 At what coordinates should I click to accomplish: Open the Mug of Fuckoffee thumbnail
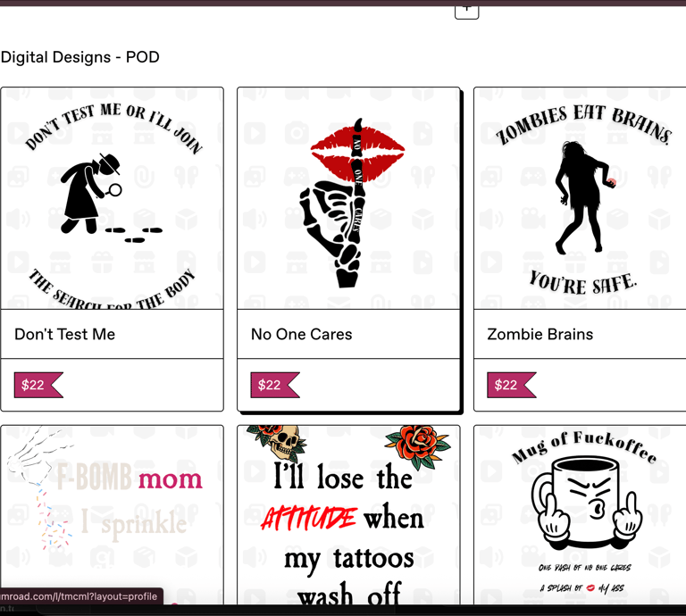pos(580,515)
